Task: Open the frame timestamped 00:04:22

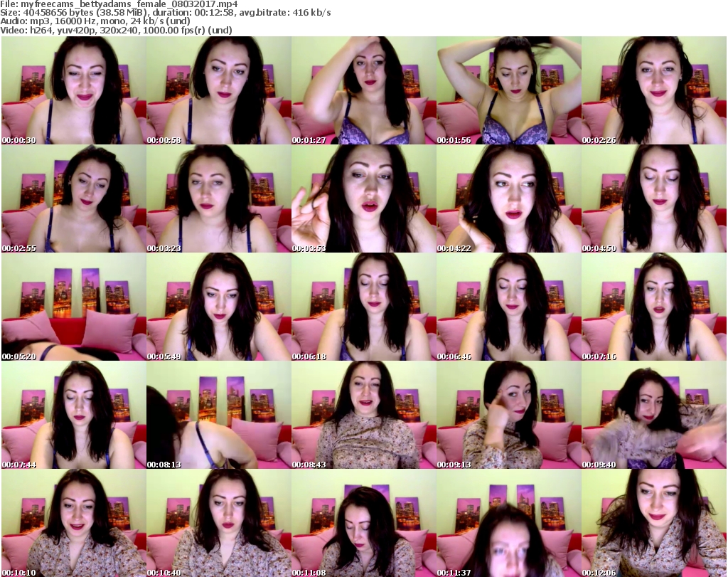Action: coord(509,198)
